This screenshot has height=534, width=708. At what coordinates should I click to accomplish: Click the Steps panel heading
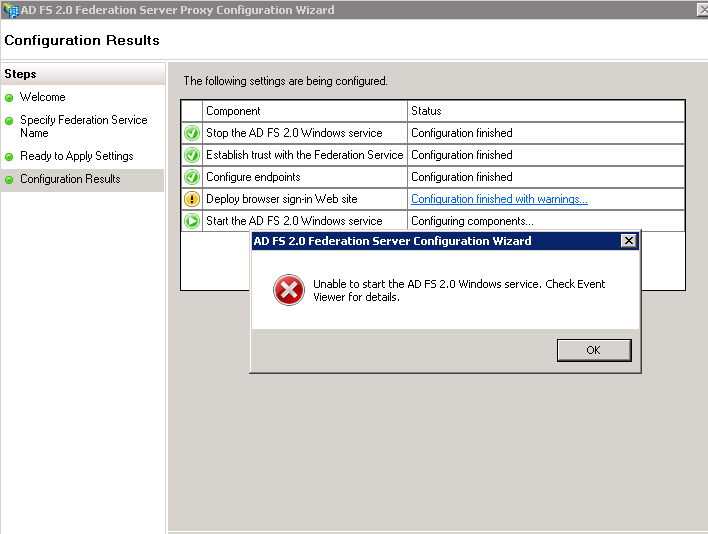click(x=20, y=74)
